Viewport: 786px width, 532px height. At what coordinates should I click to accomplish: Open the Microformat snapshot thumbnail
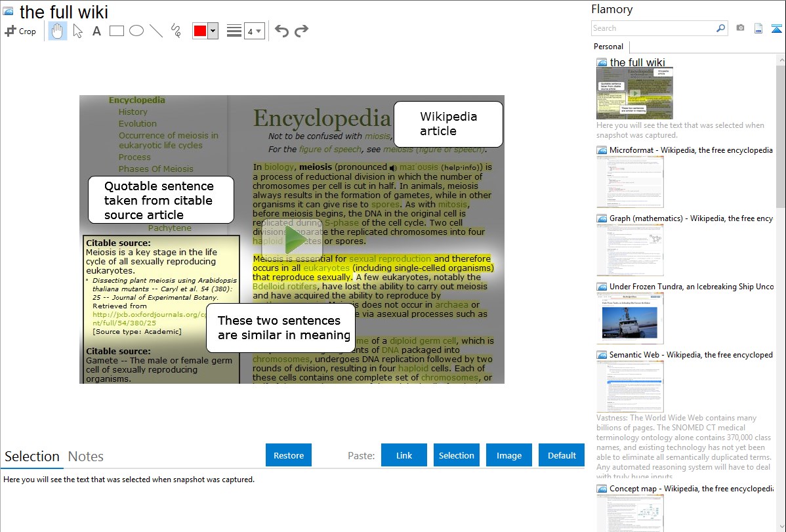(630, 182)
